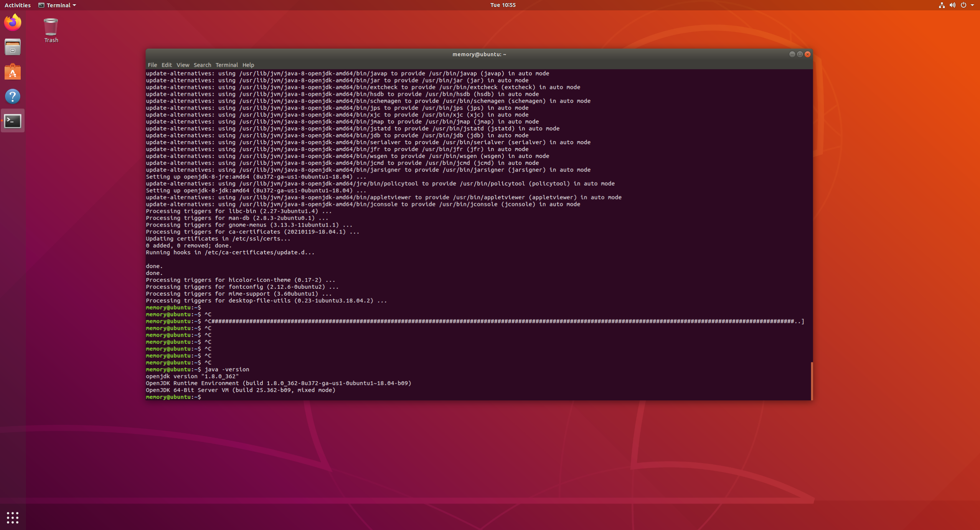Click 'Processing triggers for gnome-menus' line
This screenshot has width=980, height=530.
(x=249, y=225)
